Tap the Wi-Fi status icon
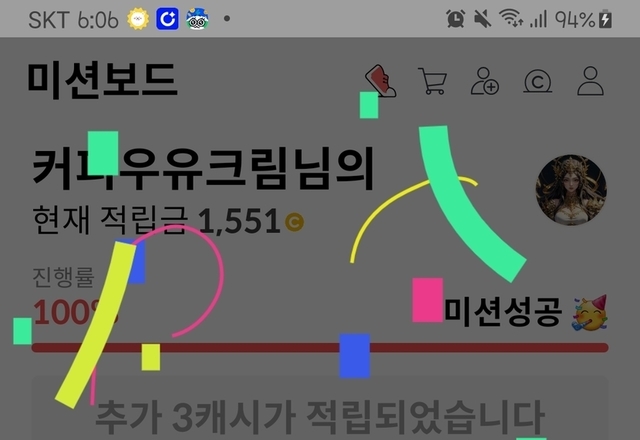Screen dimensions: 640x440 click(x=512, y=19)
